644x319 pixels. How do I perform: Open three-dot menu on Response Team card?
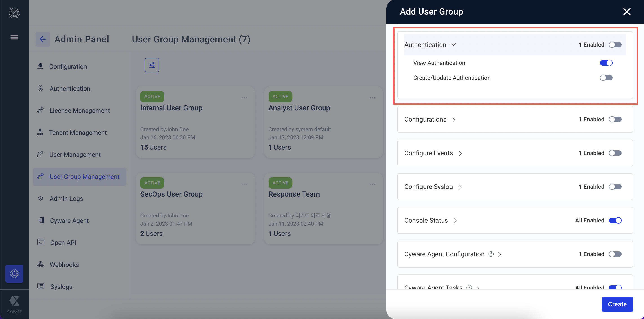pyautogui.click(x=372, y=184)
